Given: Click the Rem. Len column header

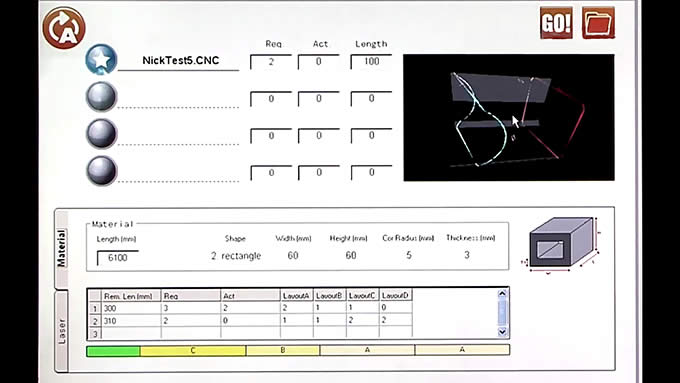Looking at the screenshot, I should pyautogui.click(x=131, y=296).
